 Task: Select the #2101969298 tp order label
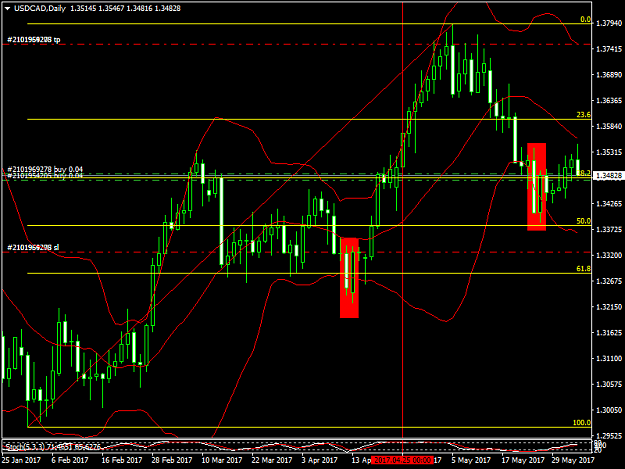[x=34, y=40]
